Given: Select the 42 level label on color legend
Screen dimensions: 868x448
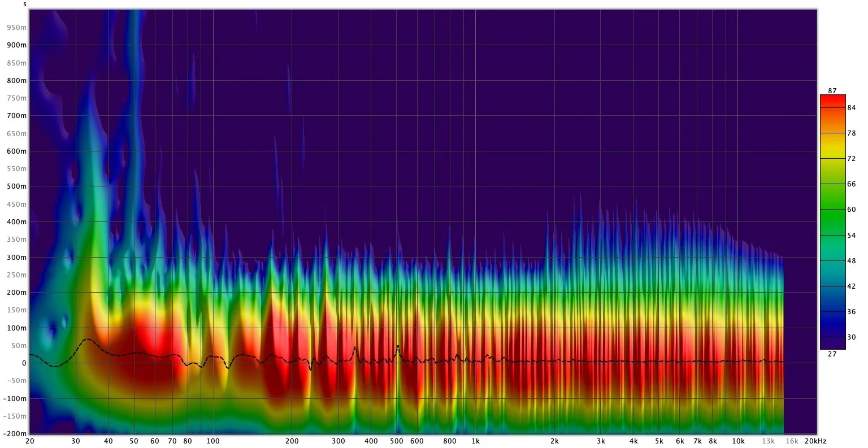Looking at the screenshot, I should point(852,286).
